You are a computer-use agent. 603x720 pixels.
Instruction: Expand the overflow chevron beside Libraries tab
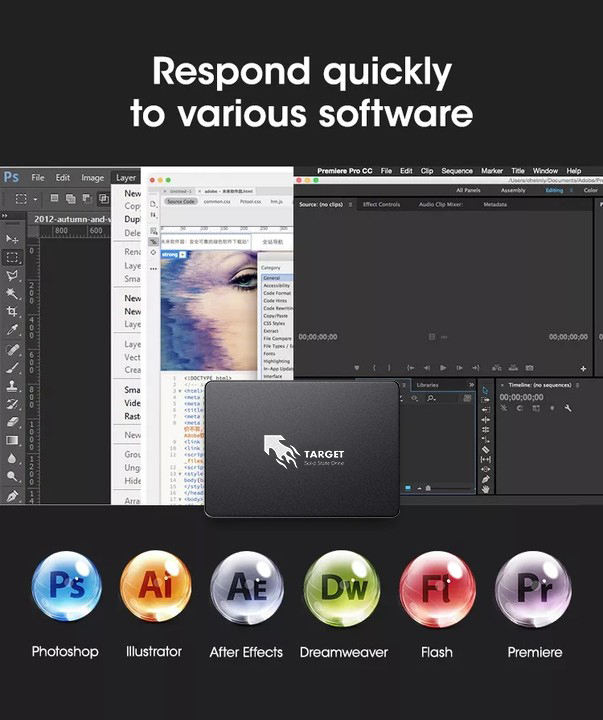[471, 385]
